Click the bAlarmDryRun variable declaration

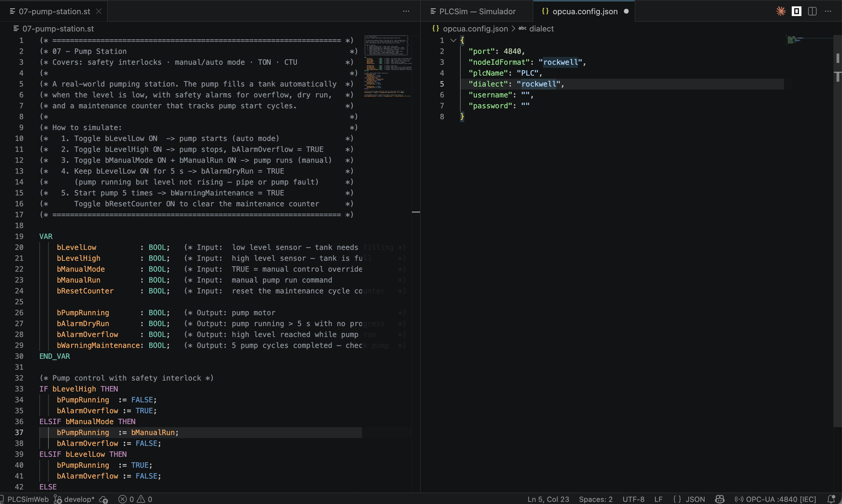pos(83,323)
